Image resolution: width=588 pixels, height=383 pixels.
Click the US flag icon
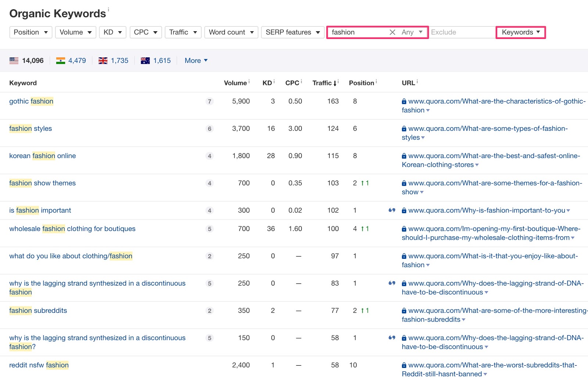click(x=14, y=60)
